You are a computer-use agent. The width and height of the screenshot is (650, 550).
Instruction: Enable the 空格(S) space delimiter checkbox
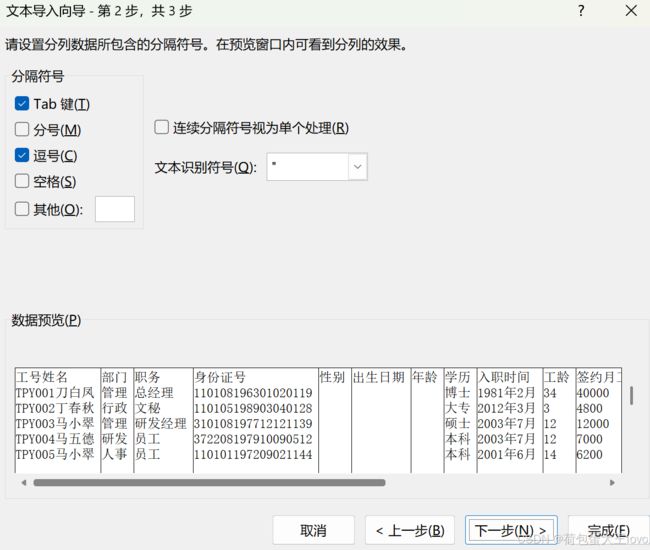[x=22, y=181]
